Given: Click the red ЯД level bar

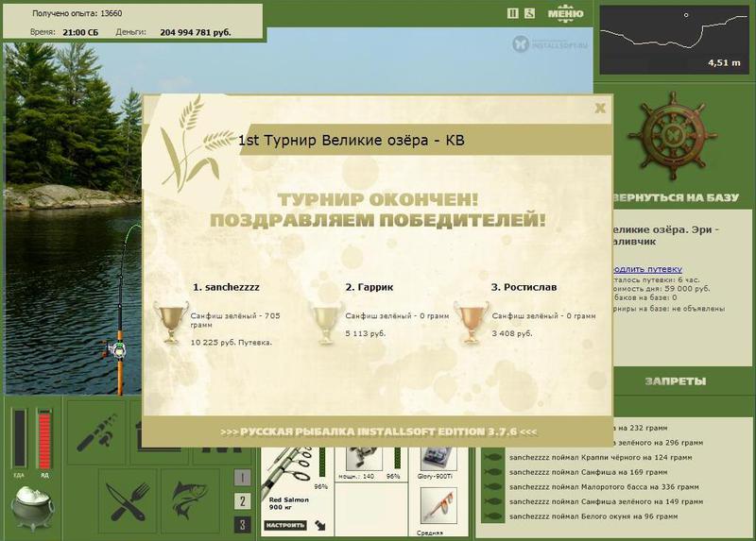Looking at the screenshot, I should pos(44,438).
